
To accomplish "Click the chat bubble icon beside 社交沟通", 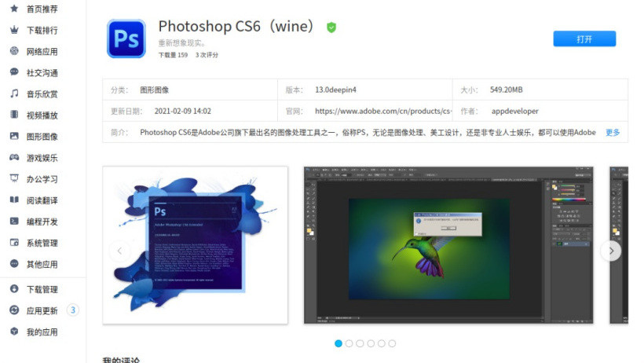I will (x=14, y=72).
